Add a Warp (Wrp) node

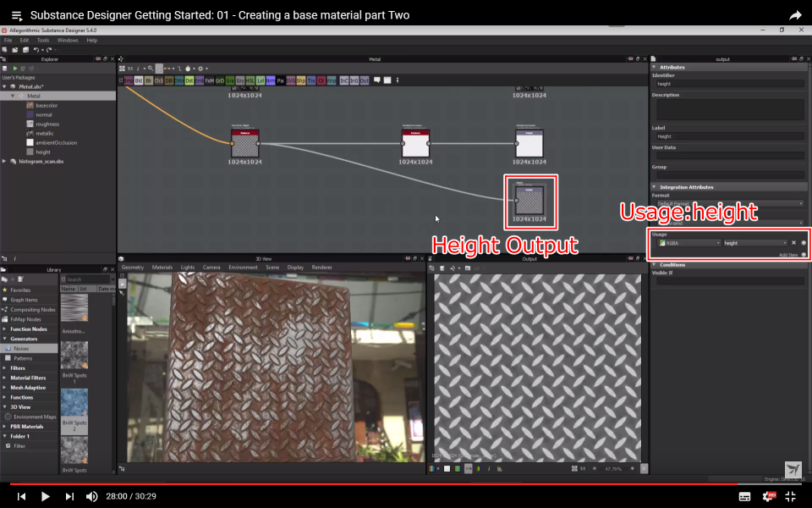[331, 80]
